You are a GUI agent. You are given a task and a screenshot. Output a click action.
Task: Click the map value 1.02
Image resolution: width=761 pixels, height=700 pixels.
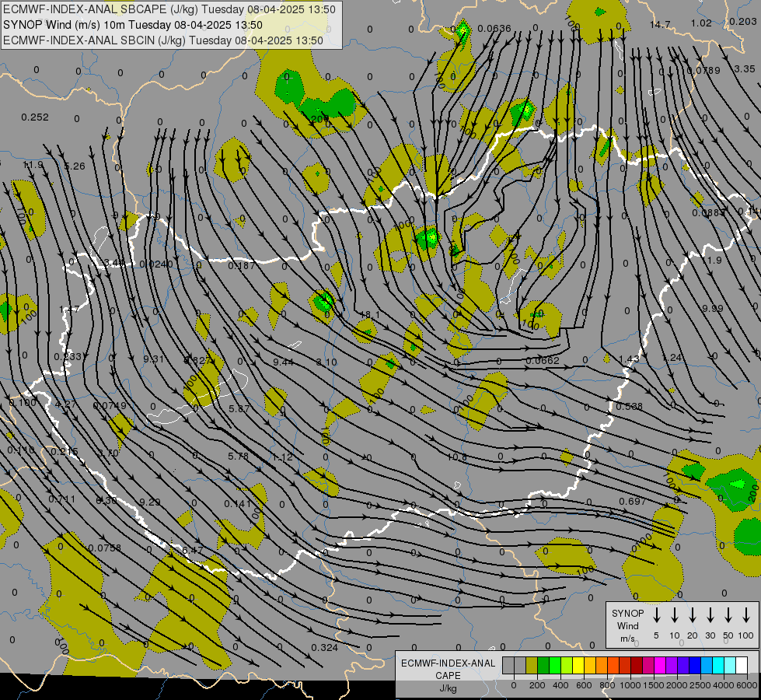[701, 23]
